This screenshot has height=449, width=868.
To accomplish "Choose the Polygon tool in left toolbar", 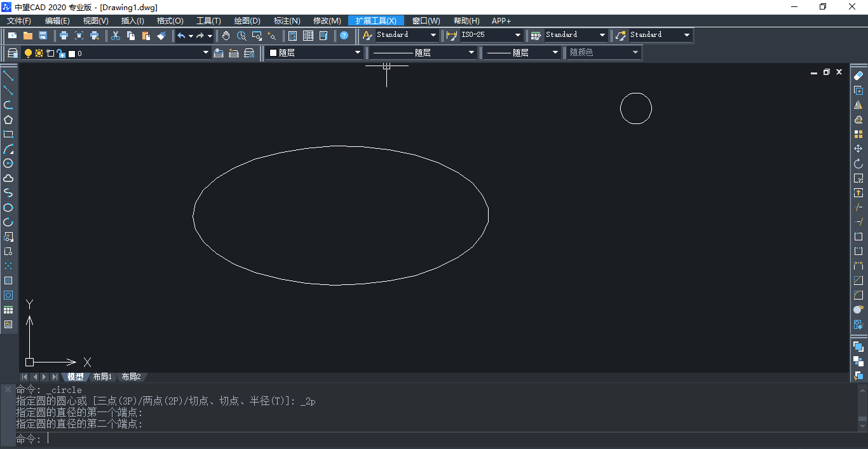I will 8,120.
